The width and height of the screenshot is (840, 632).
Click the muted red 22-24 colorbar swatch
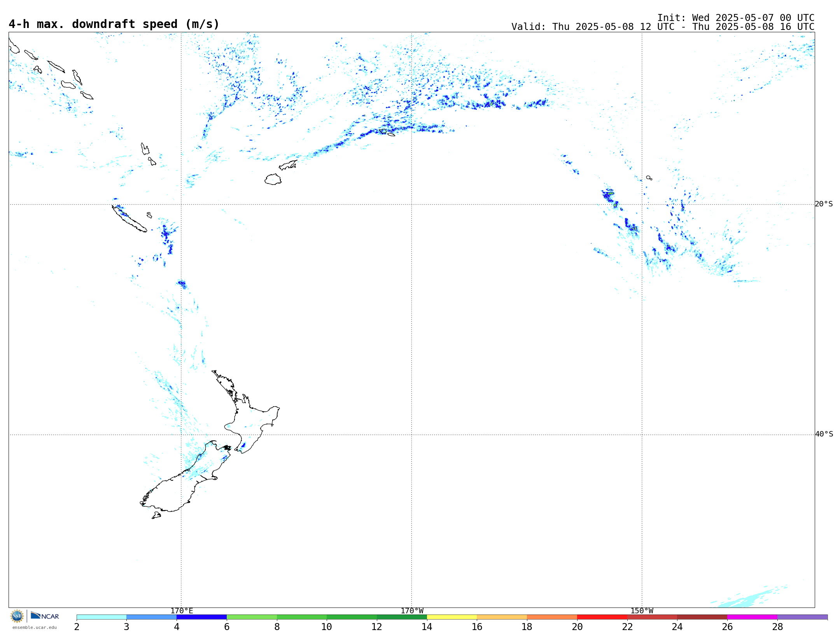pyautogui.click(x=652, y=617)
